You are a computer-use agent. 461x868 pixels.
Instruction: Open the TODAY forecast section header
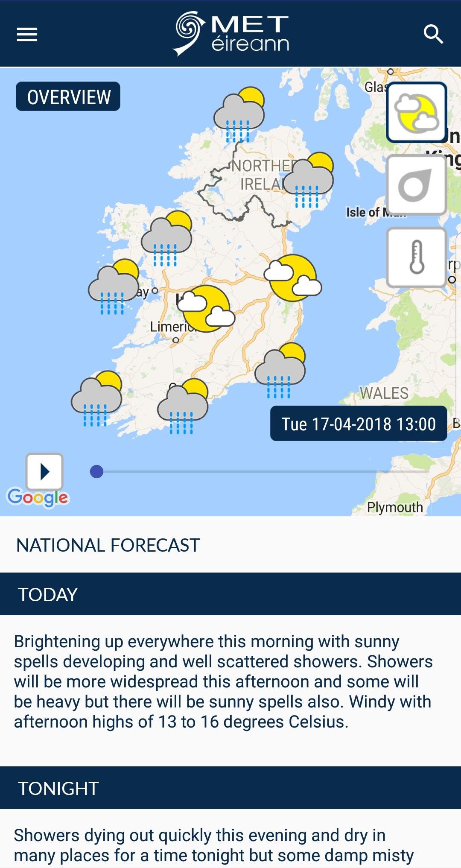(x=230, y=594)
